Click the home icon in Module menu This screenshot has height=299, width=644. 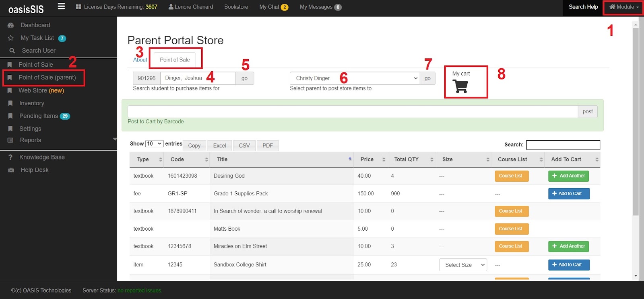[612, 7]
